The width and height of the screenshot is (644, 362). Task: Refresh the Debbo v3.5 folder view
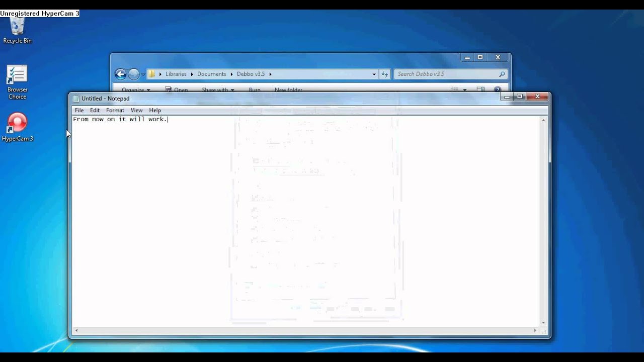pyautogui.click(x=385, y=74)
